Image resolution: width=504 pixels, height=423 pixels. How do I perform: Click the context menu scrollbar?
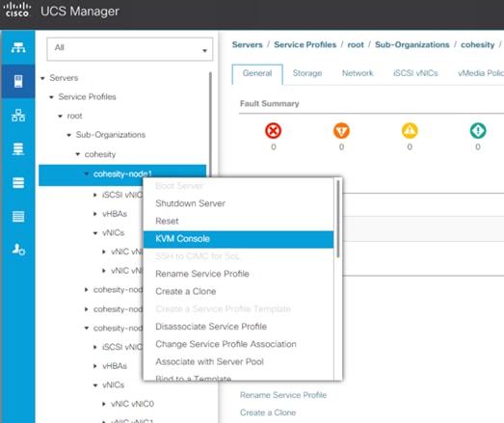pos(338,219)
